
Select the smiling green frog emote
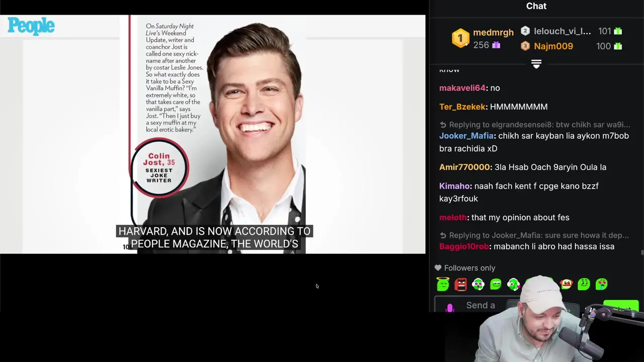[496, 285]
